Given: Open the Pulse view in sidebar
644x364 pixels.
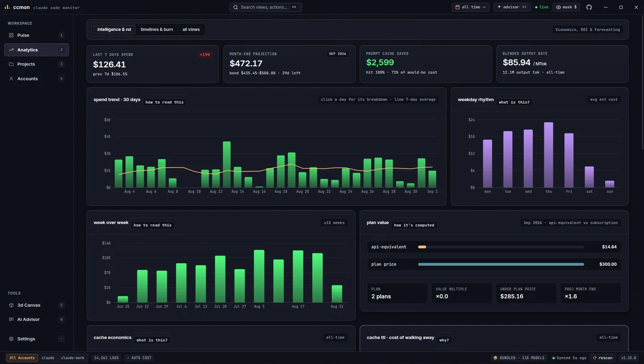Looking at the screenshot, I should pyautogui.click(x=36, y=35).
